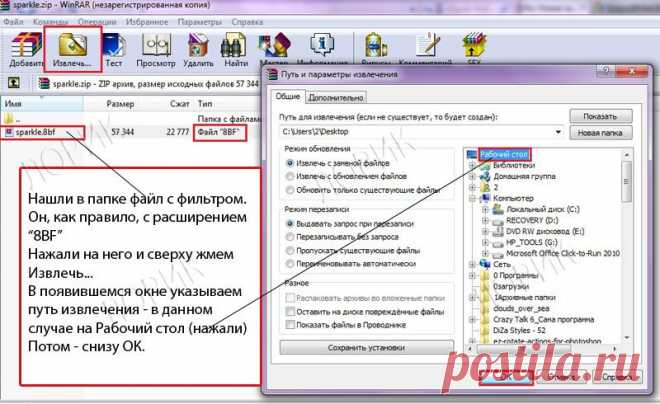660x404 pixels.
Task: Click the SFX archive toolbar icon
Action: (474, 45)
